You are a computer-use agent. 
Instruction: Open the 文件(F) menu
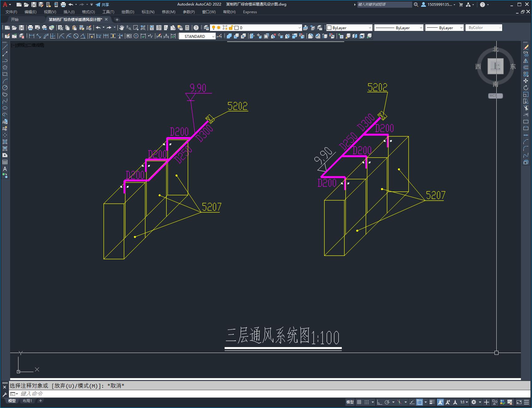(11, 12)
